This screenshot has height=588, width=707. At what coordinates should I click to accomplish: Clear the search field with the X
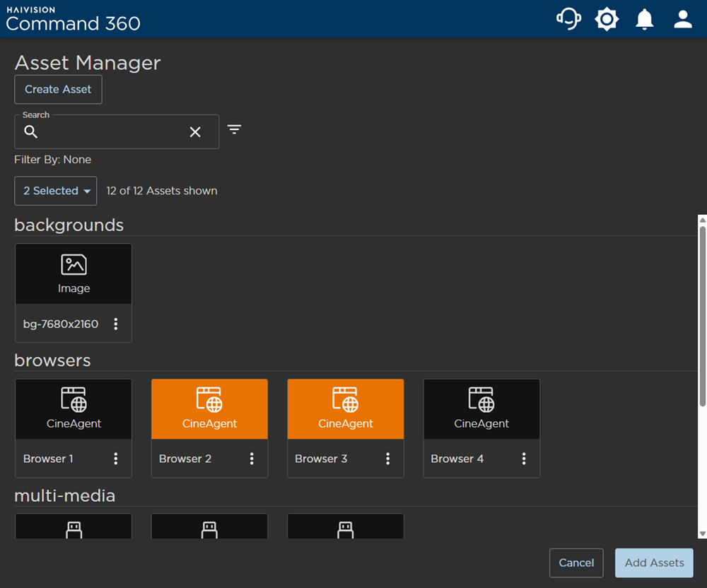pos(195,132)
